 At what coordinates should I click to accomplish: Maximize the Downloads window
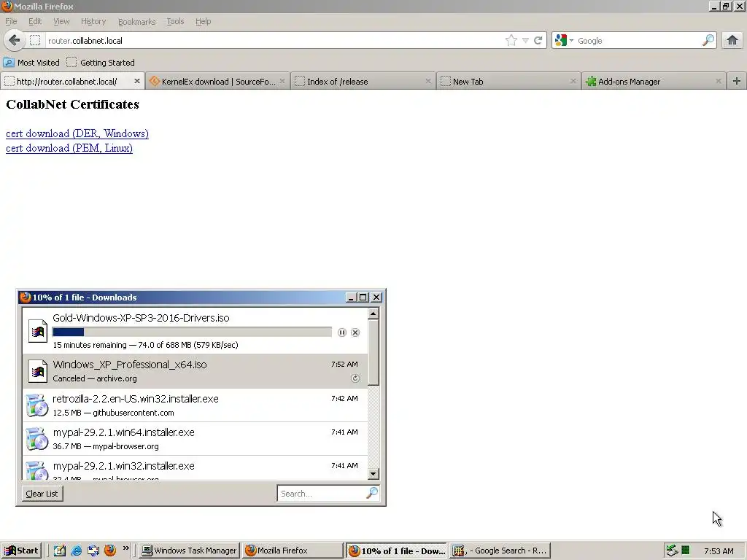363,297
